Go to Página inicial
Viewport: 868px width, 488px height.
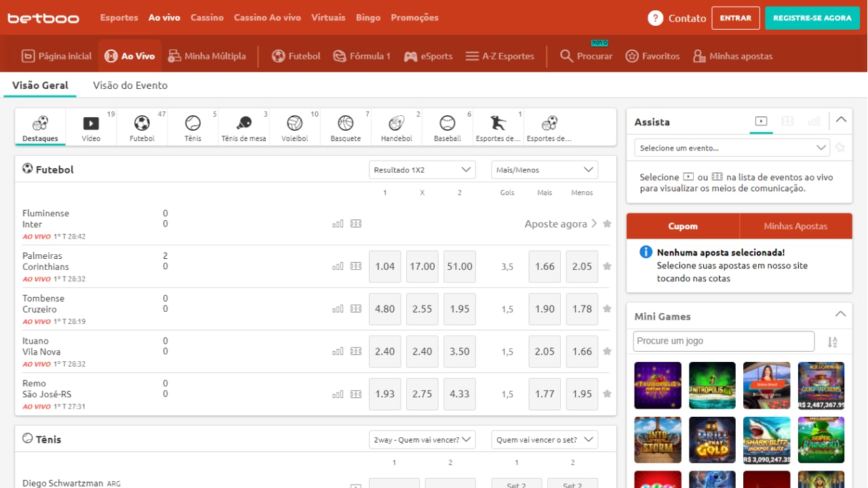tap(56, 56)
